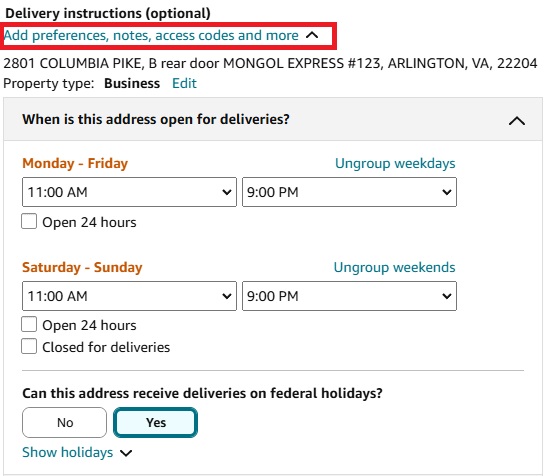This screenshot has height=476, width=547.
Task: Check Open 24 hours for Monday - Friday
Action: point(29,221)
